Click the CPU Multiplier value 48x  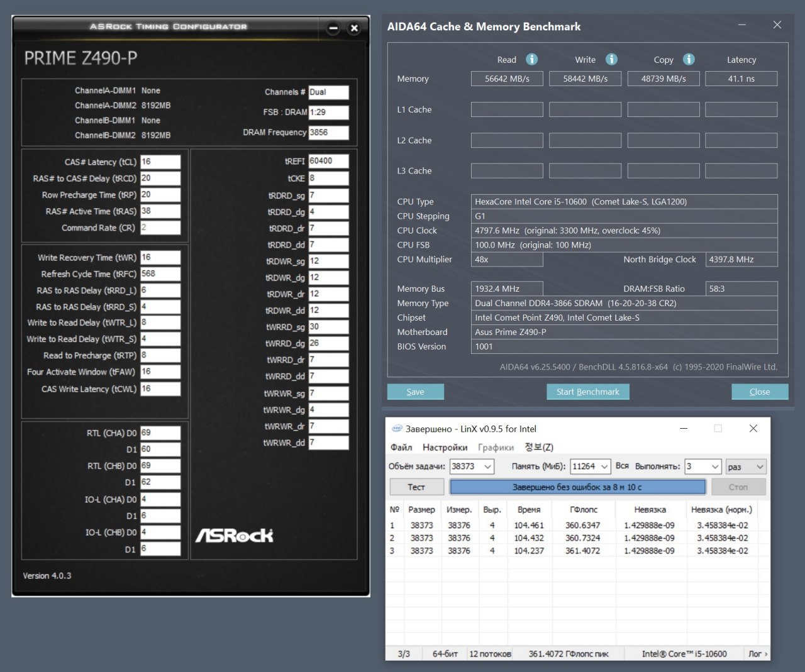click(x=507, y=260)
